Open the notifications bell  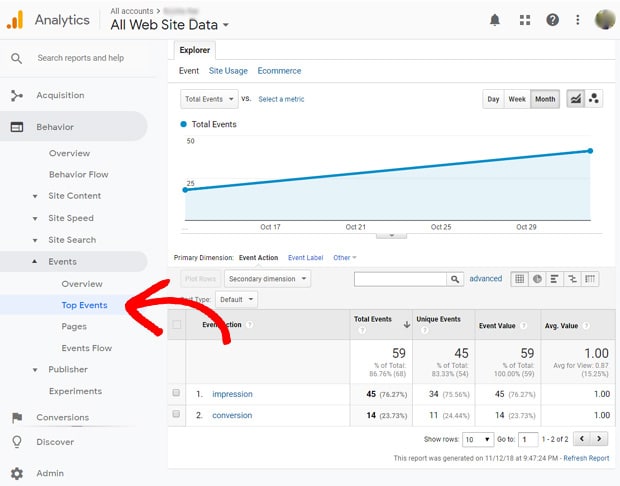[495, 20]
